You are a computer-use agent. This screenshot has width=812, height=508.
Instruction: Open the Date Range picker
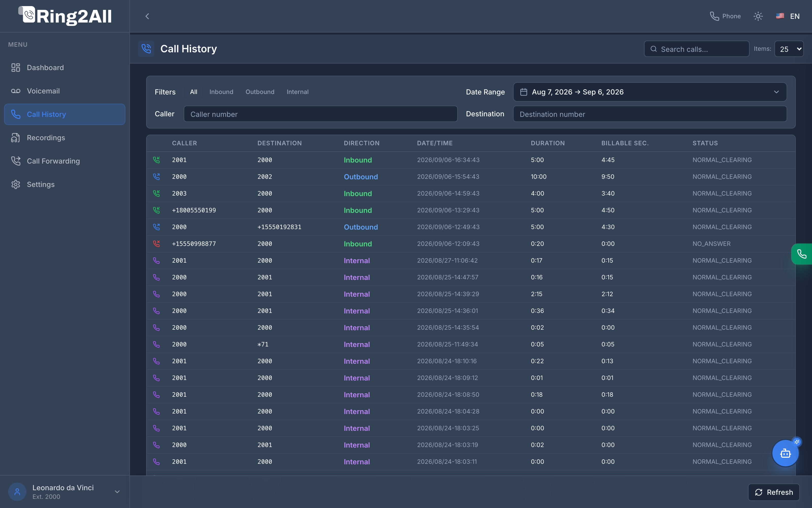pos(650,92)
